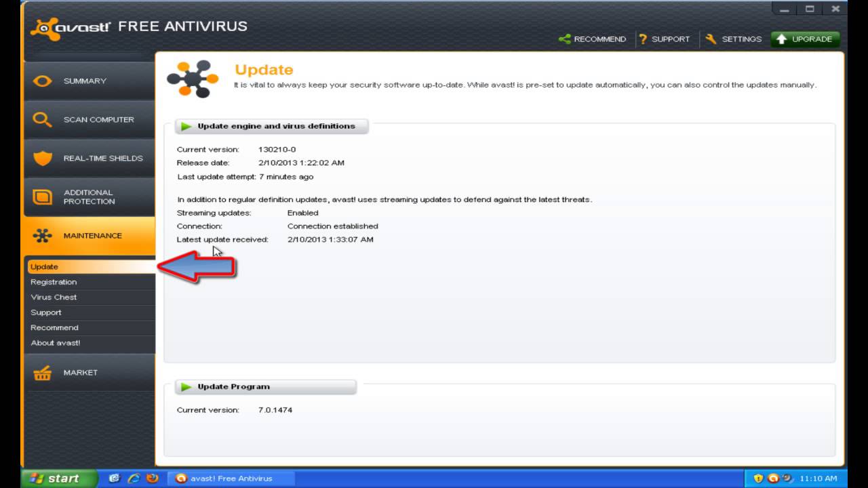Screen dimensions: 868x488
Task: Open Settings from the top bar
Action: pyautogui.click(x=734, y=39)
